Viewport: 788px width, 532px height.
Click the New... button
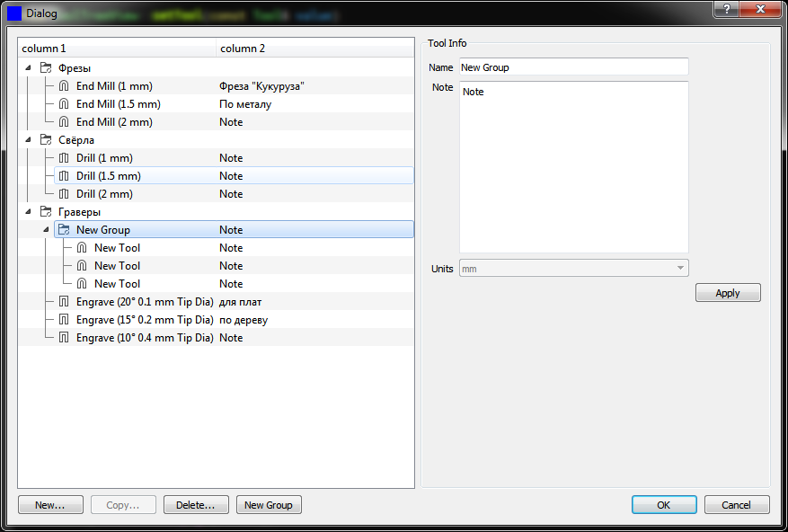pos(50,505)
